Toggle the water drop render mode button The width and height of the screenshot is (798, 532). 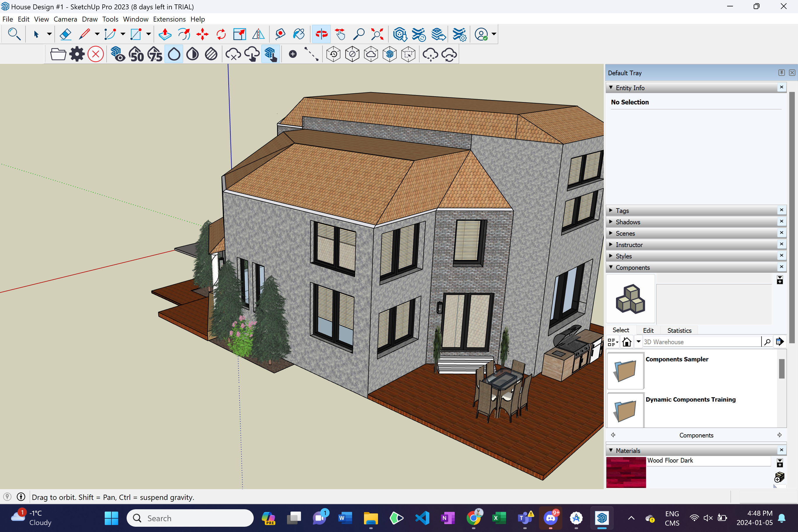tap(174, 54)
